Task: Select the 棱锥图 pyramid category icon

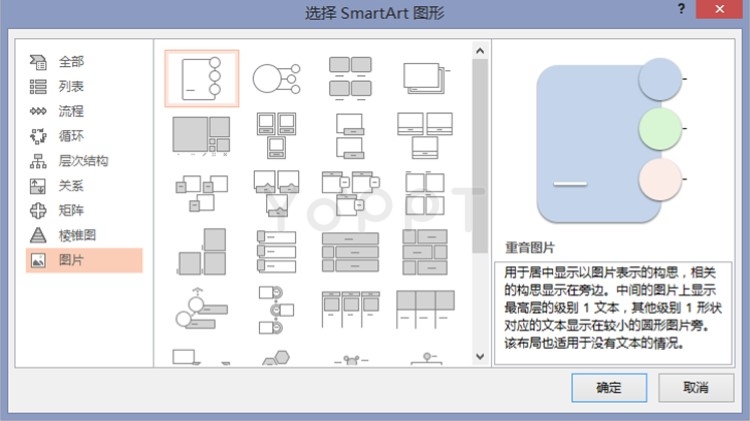Action: click(x=38, y=235)
